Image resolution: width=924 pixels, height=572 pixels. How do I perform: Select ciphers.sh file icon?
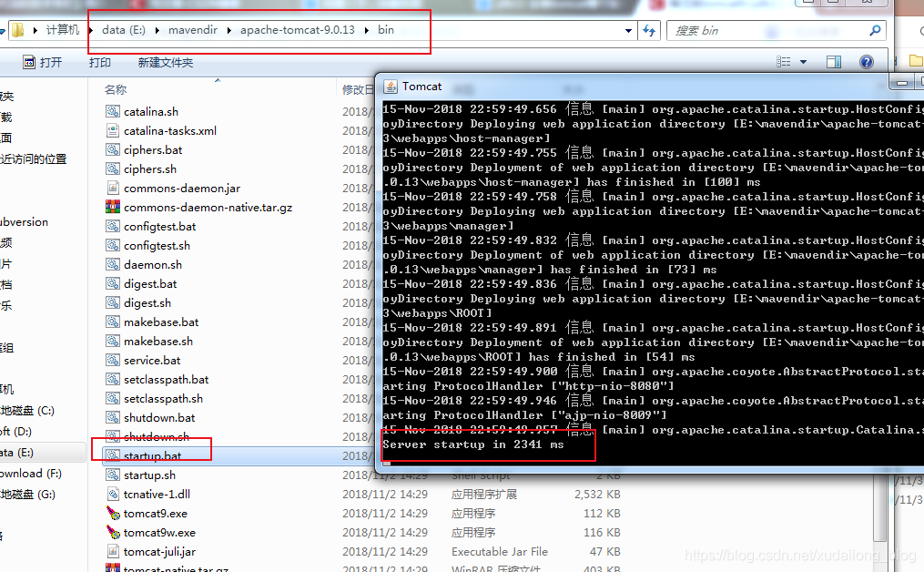(x=113, y=169)
